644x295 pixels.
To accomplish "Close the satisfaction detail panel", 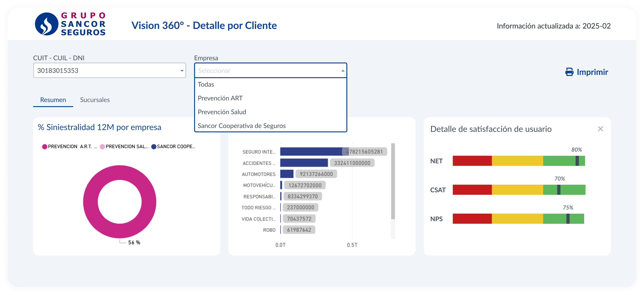I will pyautogui.click(x=600, y=129).
